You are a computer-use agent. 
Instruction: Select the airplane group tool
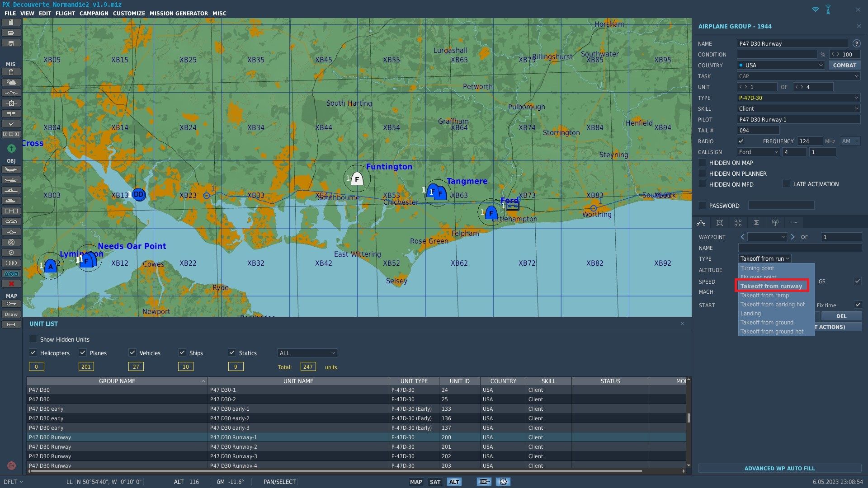[11, 170]
